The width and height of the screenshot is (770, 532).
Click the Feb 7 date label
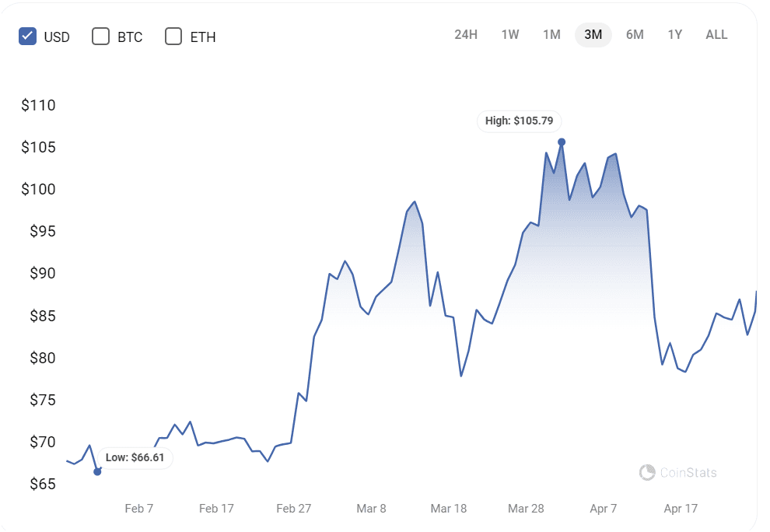[x=139, y=509]
